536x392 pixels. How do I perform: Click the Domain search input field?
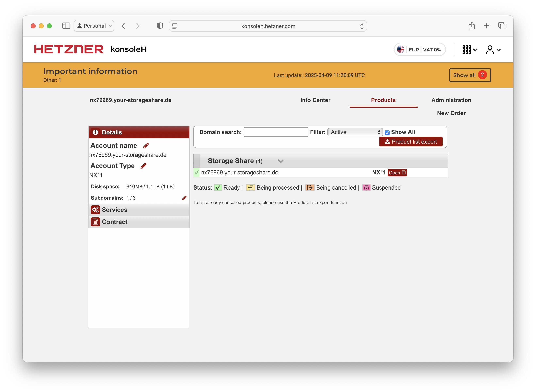pos(276,132)
